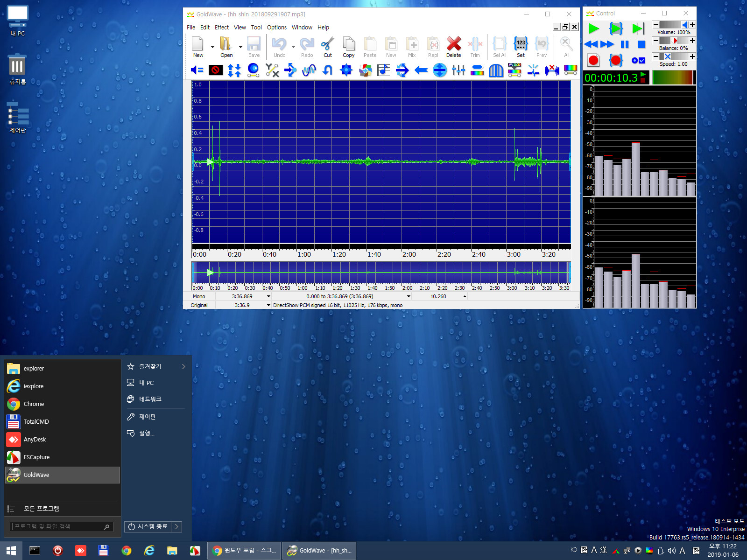Open control properties checkmark button
Screen dimensions: 747x560
pyautogui.click(x=638, y=60)
